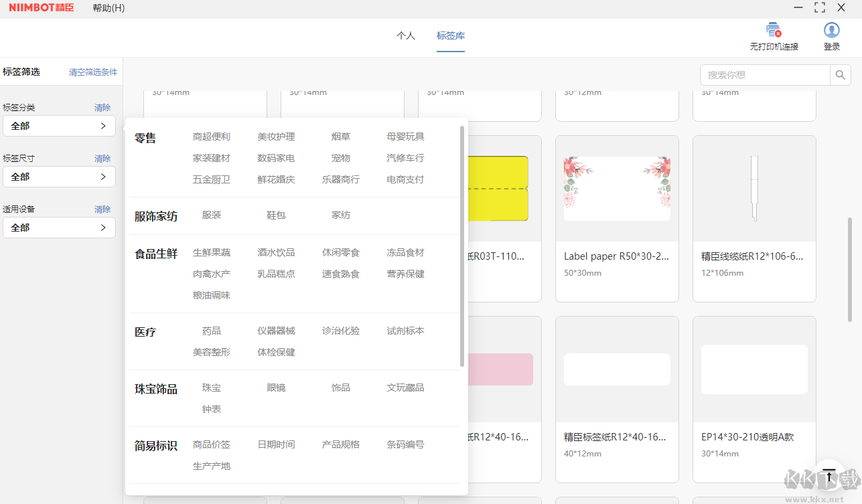Open the 标签分类 filter dropdown showing 全部

coord(59,126)
